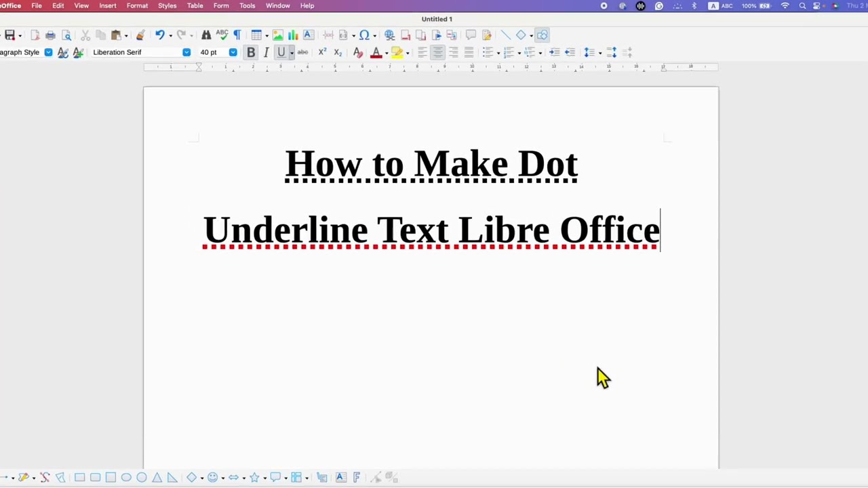
Task: Decrease paragraph indent
Action: tap(570, 52)
